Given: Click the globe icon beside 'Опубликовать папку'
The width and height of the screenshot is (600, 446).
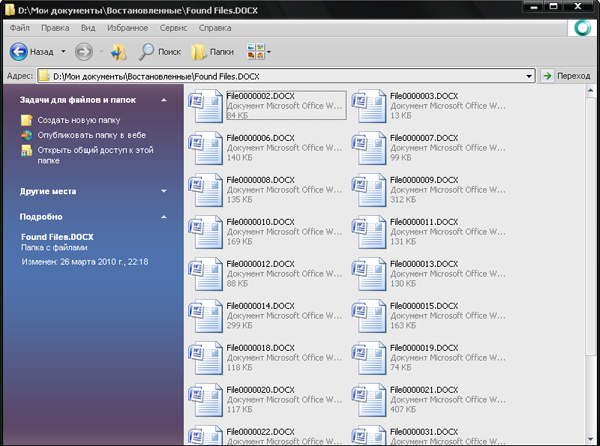Looking at the screenshot, I should pyautogui.click(x=26, y=135).
